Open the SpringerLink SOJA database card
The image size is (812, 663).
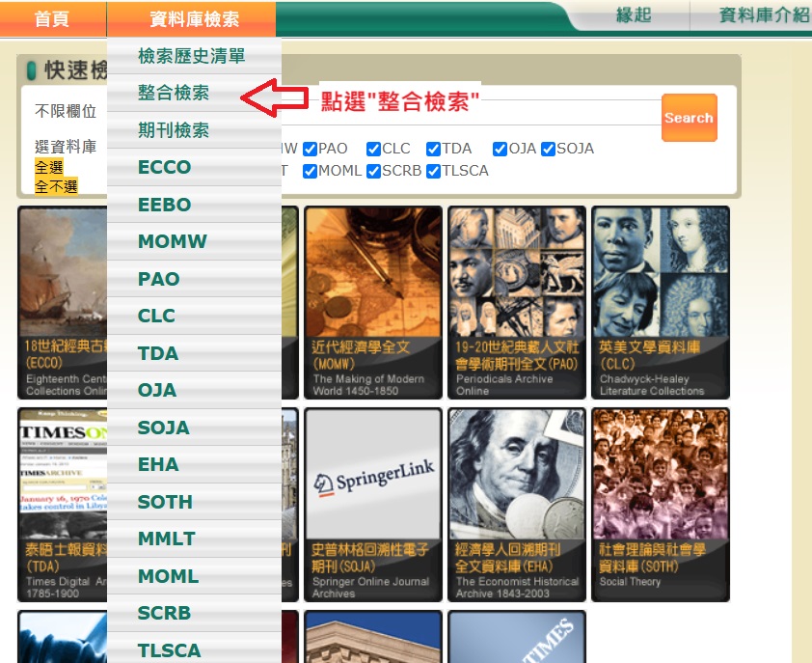373,505
